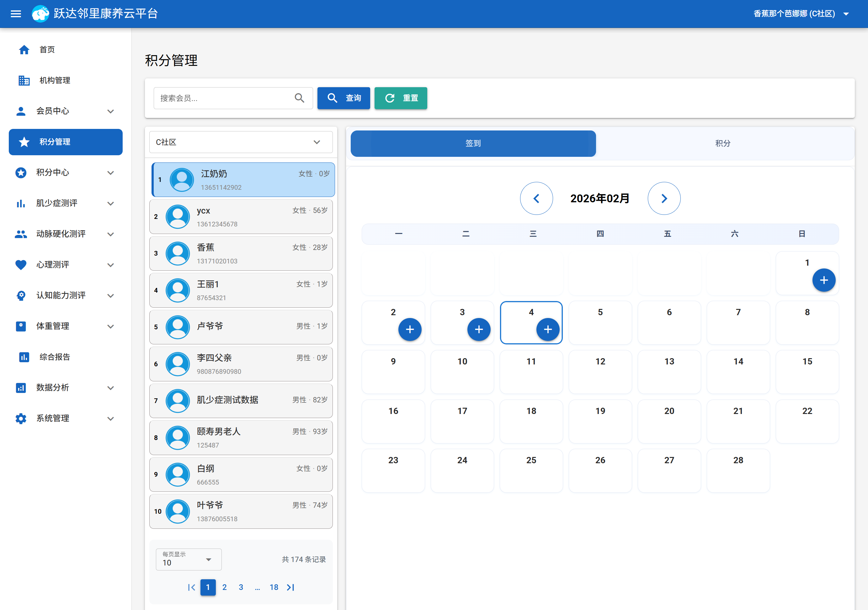Image resolution: width=868 pixels, height=610 pixels.
Task: Click the gear icon beside 系统管理
Action: point(21,418)
